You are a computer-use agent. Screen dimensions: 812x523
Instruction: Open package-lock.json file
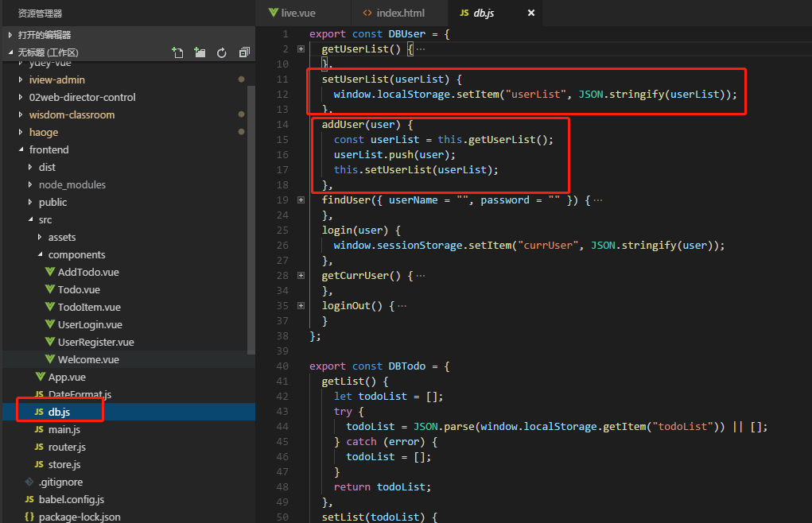point(79,517)
